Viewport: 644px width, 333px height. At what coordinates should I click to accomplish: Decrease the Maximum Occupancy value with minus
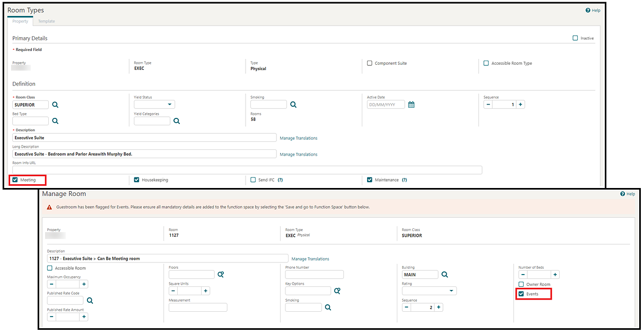tap(51, 284)
